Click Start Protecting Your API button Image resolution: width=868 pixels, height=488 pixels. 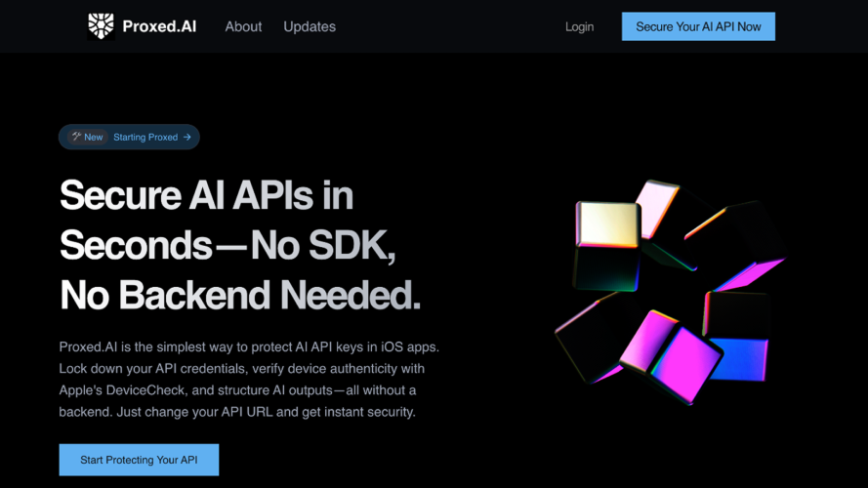[139, 460]
